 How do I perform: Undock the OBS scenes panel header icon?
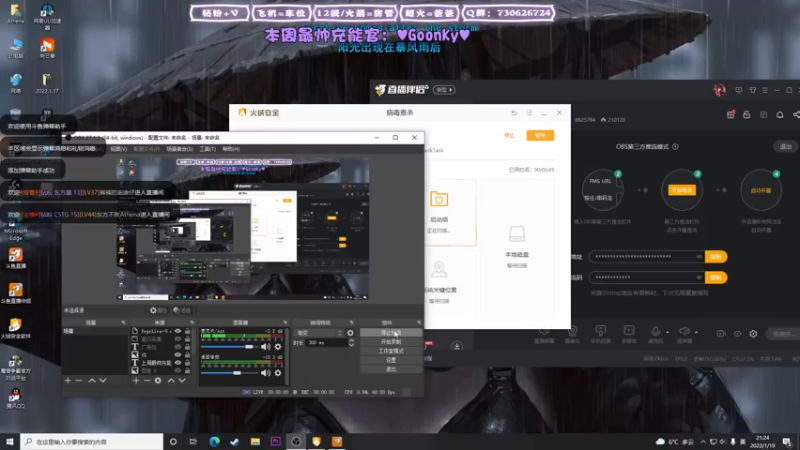coord(123,322)
